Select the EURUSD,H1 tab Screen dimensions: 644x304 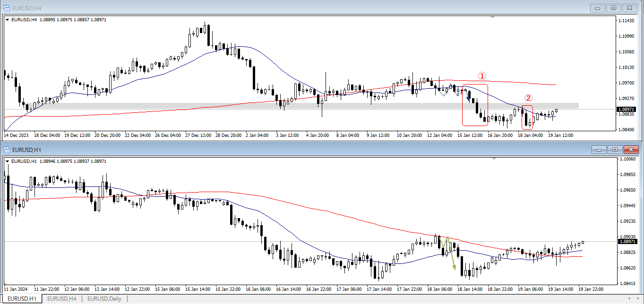coord(21,299)
